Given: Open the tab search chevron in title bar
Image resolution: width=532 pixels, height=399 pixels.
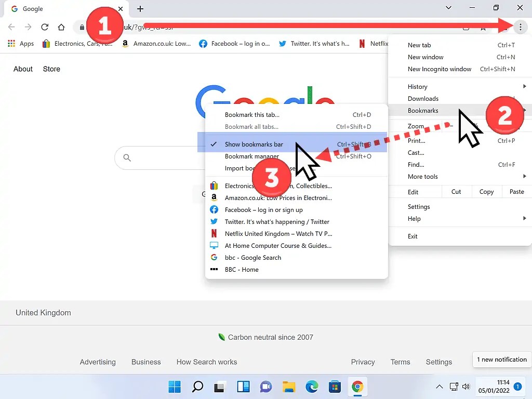Looking at the screenshot, I should [448, 7].
